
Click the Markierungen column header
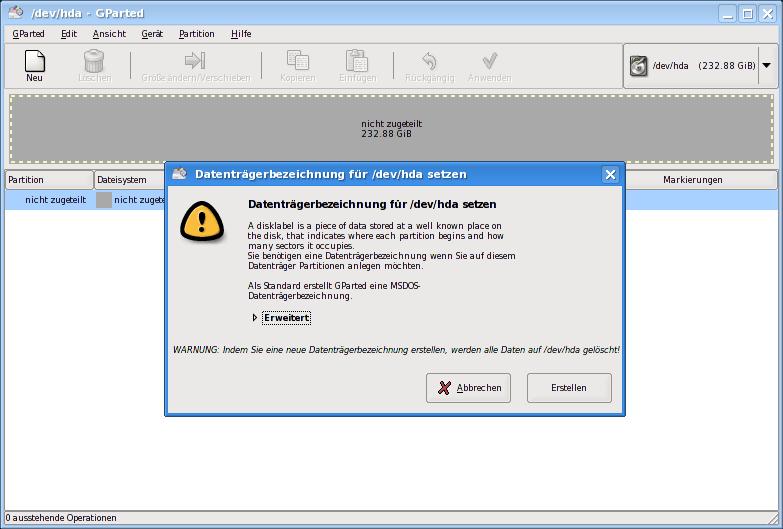click(701, 180)
